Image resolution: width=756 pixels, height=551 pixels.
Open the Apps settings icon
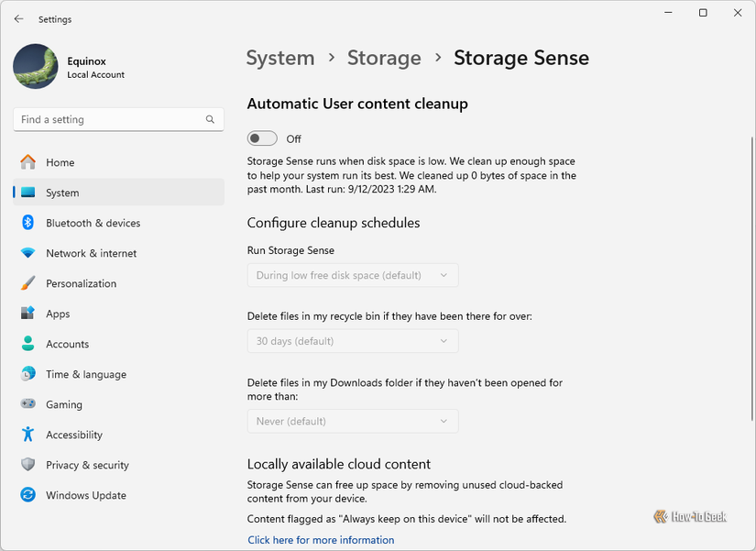click(28, 314)
